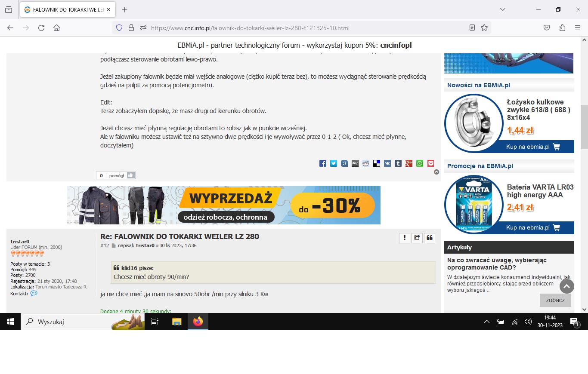The height and width of the screenshot is (374, 588).
Task: Toggle reader view icon in address bar
Action: point(472,28)
